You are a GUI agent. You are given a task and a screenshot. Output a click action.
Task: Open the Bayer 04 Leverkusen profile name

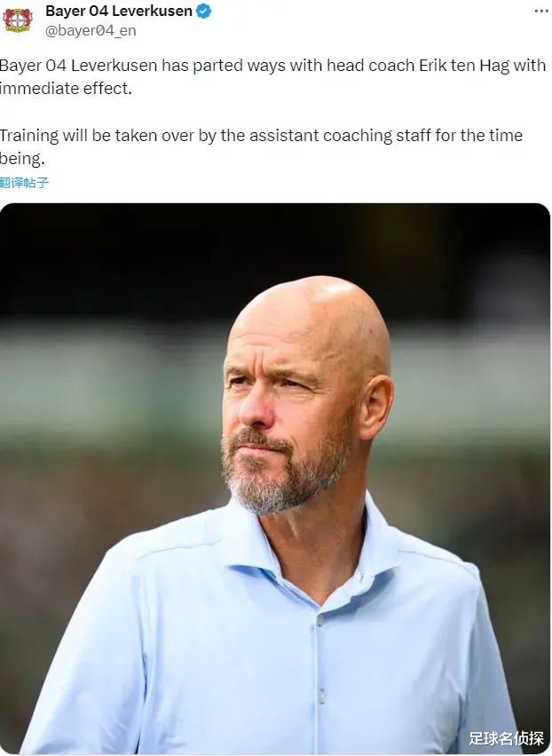click(119, 11)
